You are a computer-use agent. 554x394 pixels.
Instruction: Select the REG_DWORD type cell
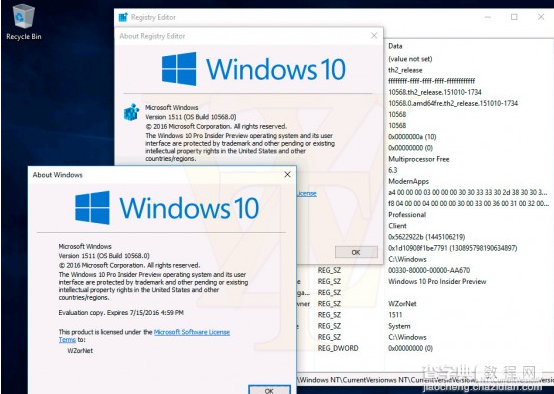(x=338, y=348)
